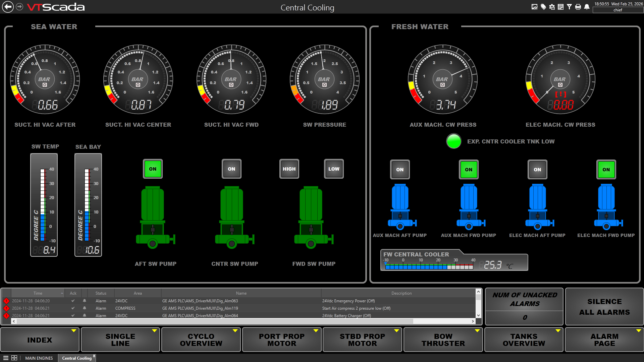Sort alarms by the Area column header
This screenshot has height=362, width=644.
tap(138, 293)
